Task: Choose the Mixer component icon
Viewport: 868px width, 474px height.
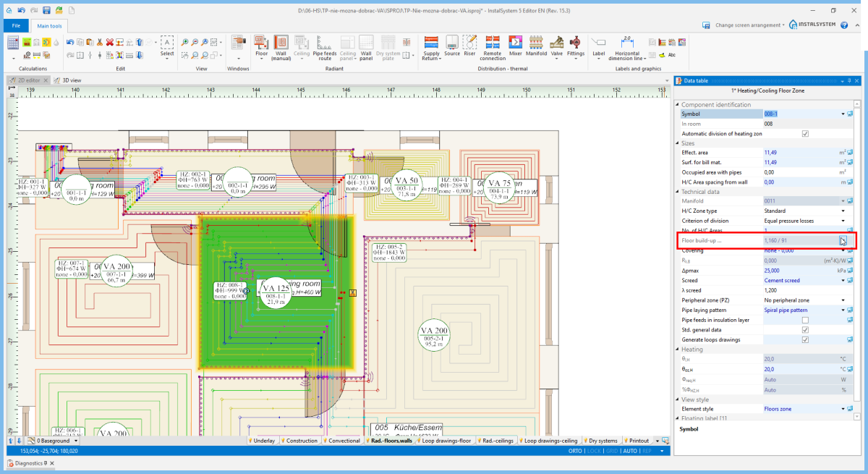Action: point(515,43)
